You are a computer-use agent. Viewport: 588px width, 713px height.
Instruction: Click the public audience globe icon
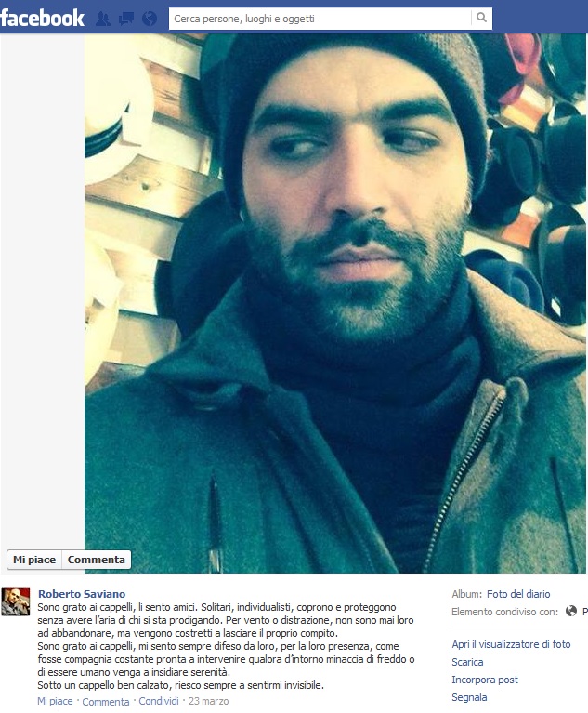571,611
